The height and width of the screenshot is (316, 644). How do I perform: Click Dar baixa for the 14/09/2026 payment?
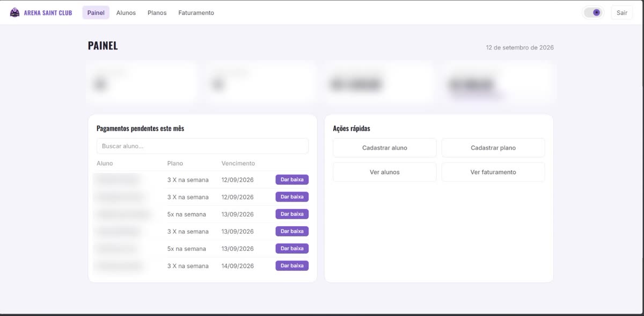coord(292,265)
